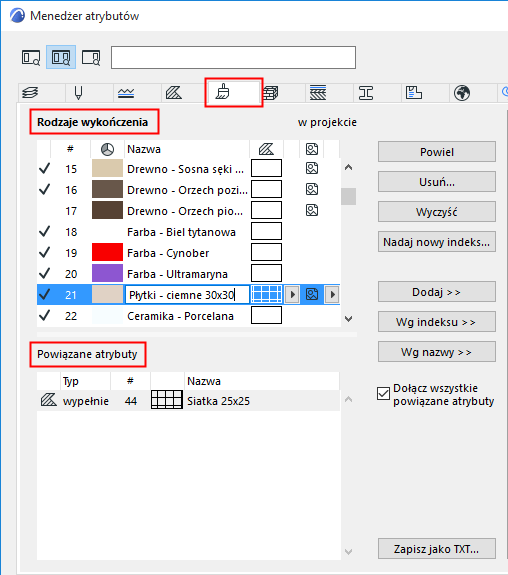
Task: Click the beige color swatch of row 15
Action: pyautogui.click(x=107, y=168)
